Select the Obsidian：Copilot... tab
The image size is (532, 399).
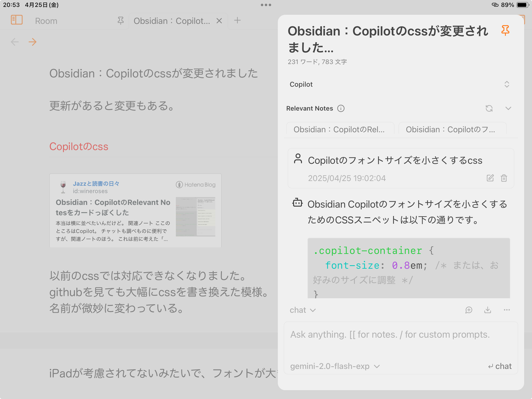click(x=172, y=21)
